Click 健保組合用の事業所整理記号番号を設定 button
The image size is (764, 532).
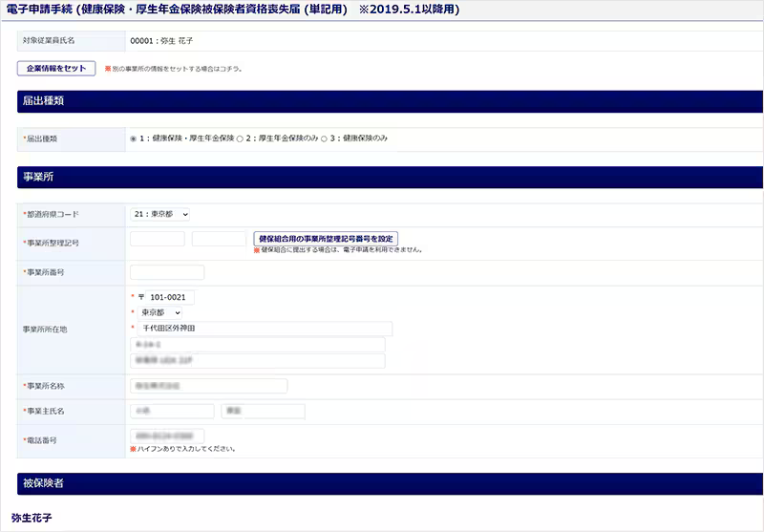point(325,238)
